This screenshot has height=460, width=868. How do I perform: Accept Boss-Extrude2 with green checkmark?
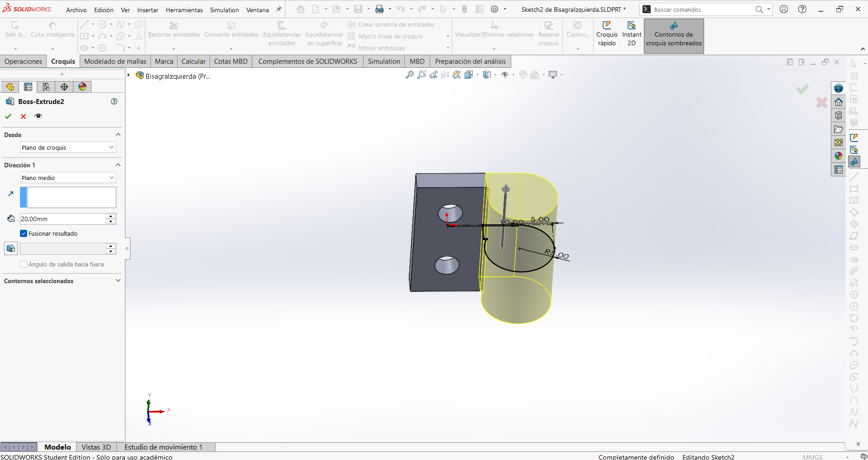pyautogui.click(x=8, y=116)
